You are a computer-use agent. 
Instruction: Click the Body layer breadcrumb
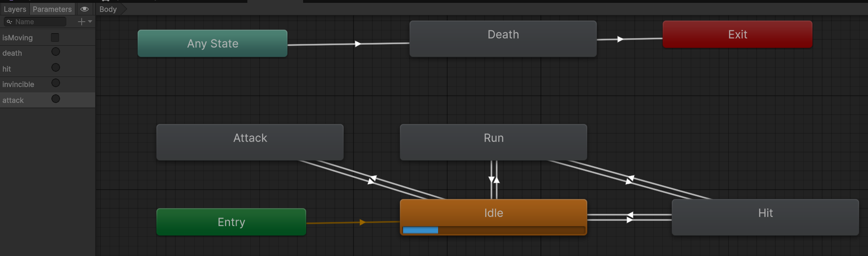coord(108,9)
